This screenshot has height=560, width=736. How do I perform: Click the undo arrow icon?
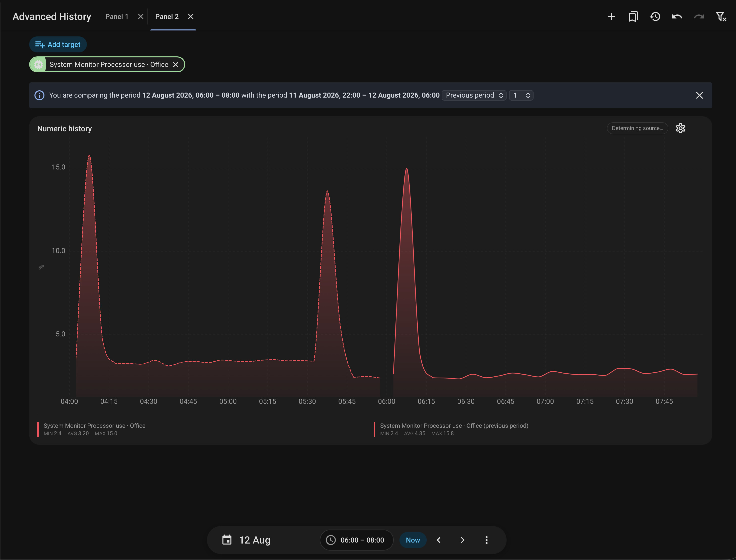[677, 17]
